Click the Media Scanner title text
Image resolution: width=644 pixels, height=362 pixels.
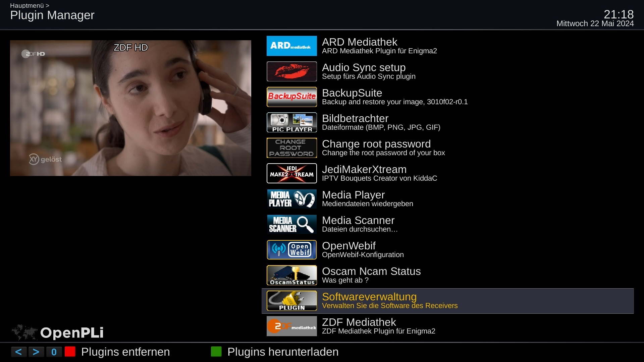pos(358,220)
